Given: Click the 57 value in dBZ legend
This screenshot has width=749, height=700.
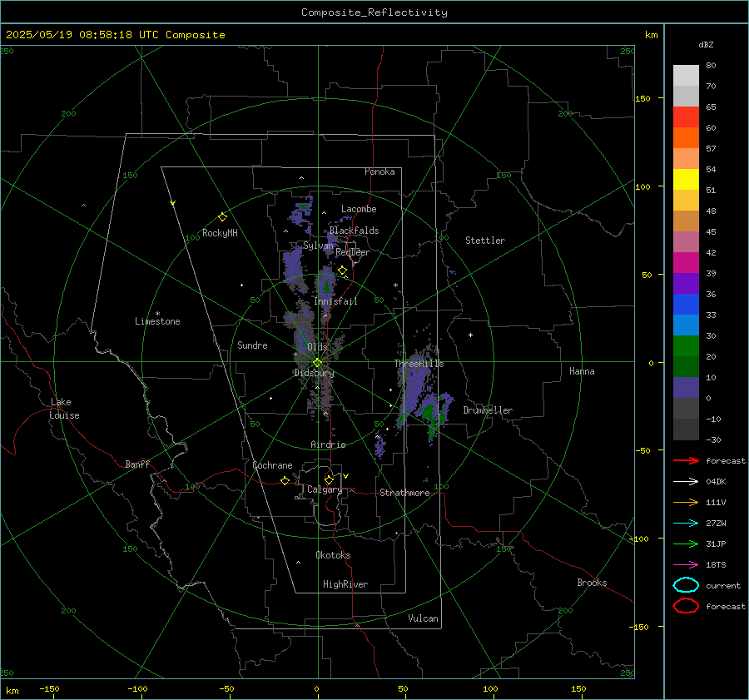Looking at the screenshot, I should pyautogui.click(x=711, y=149).
